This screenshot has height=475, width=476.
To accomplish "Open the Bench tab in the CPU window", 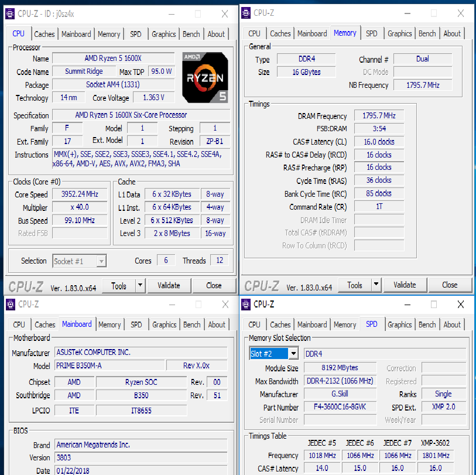I will pos(191,34).
